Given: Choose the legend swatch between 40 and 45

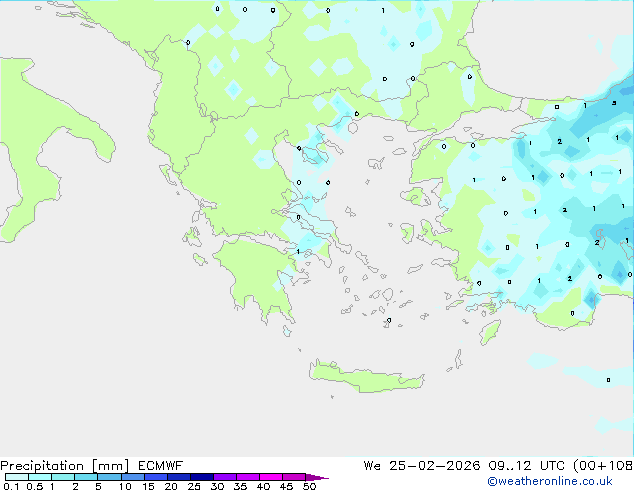Looking at the screenshot, I should [x=271, y=477].
